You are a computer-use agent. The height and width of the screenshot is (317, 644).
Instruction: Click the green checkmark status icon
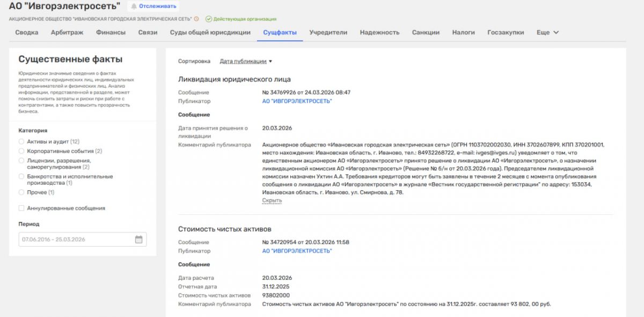208,19
